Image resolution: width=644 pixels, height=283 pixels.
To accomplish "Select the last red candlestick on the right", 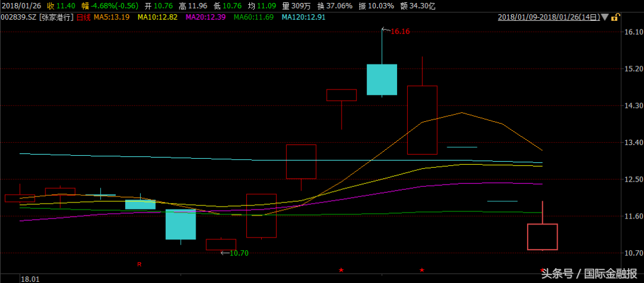I will [542, 236].
